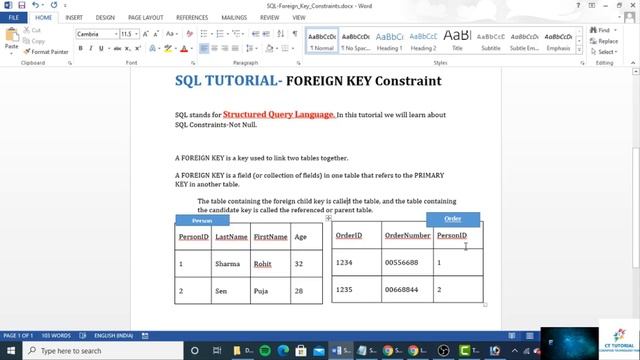Screen dimensions: 640x360
Task: Apply strikethrough formatting
Action: pos(117,49)
